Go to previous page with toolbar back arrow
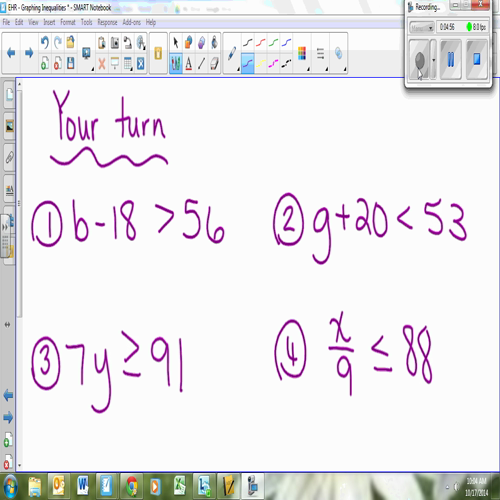Image resolution: width=500 pixels, height=500 pixels. (11, 53)
